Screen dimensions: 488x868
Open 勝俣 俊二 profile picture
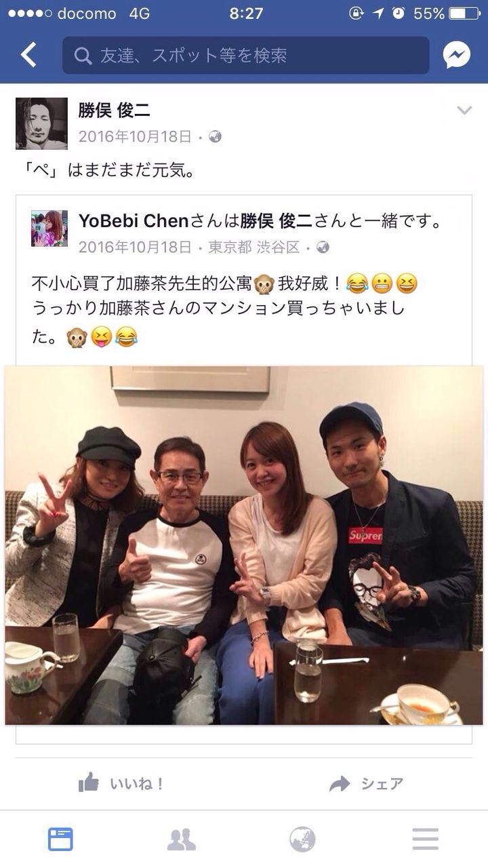tap(42, 123)
